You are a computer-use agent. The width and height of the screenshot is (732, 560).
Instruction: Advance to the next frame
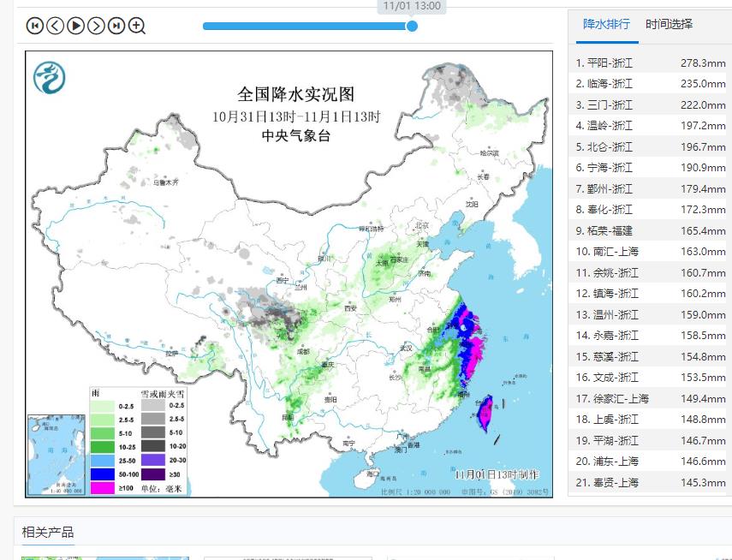pos(96,26)
